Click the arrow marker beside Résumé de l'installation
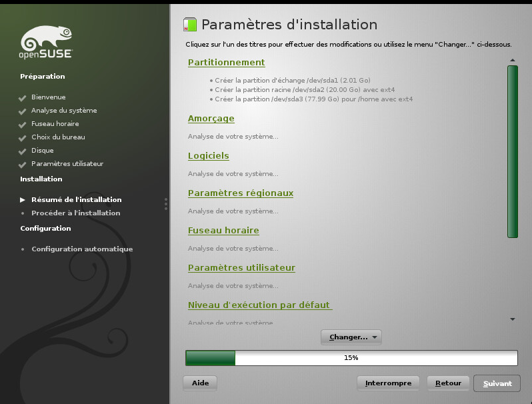 23,200
